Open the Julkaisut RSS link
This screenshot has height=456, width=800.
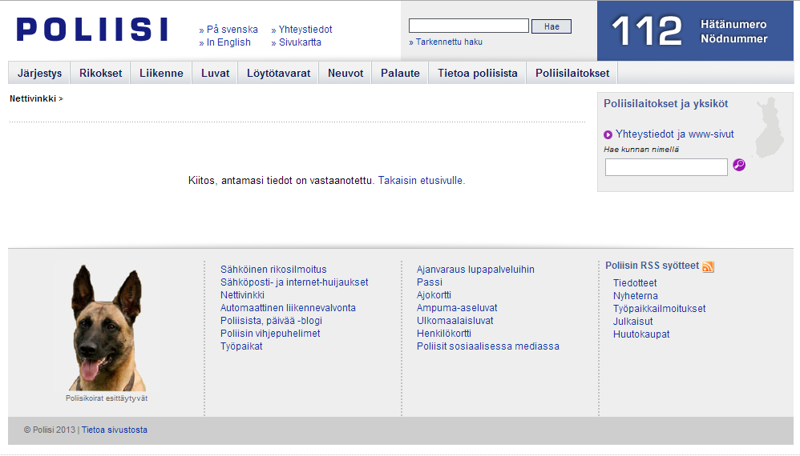[633, 321]
